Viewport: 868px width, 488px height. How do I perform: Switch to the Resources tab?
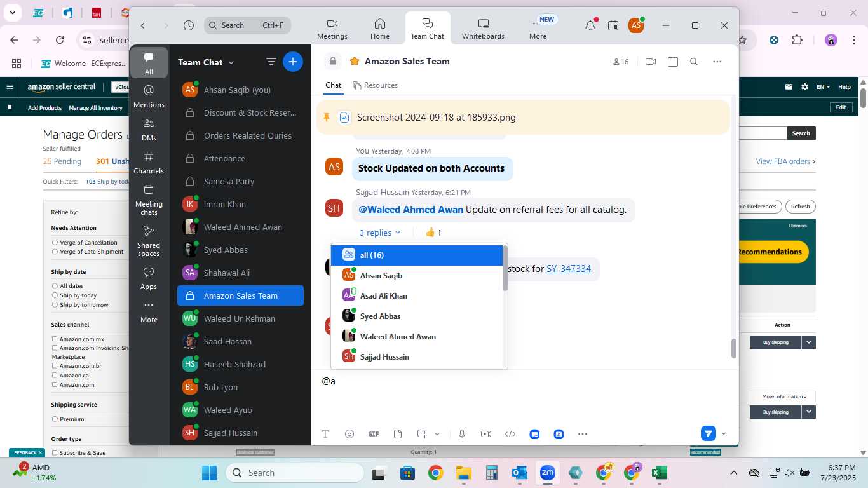click(376, 85)
